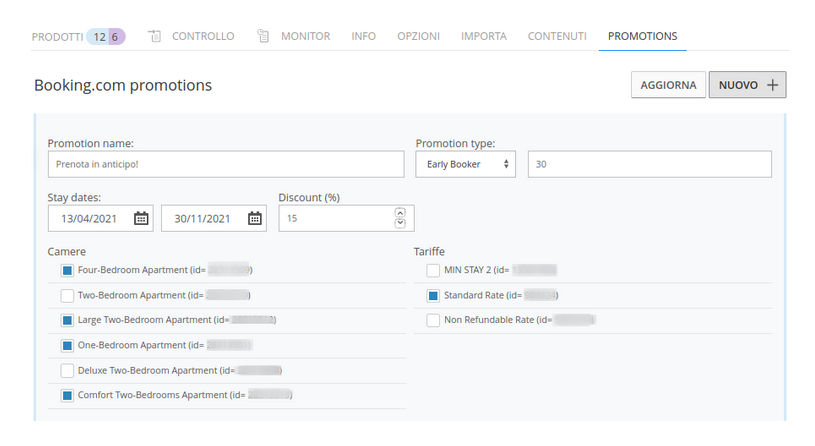Enable the Non Refundable Rate checkbox
815x446 pixels.
pos(433,320)
